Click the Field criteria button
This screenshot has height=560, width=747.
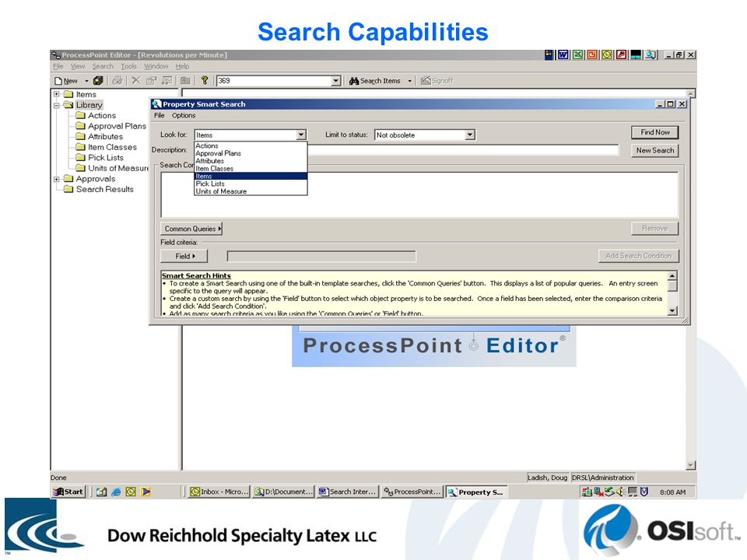(184, 256)
